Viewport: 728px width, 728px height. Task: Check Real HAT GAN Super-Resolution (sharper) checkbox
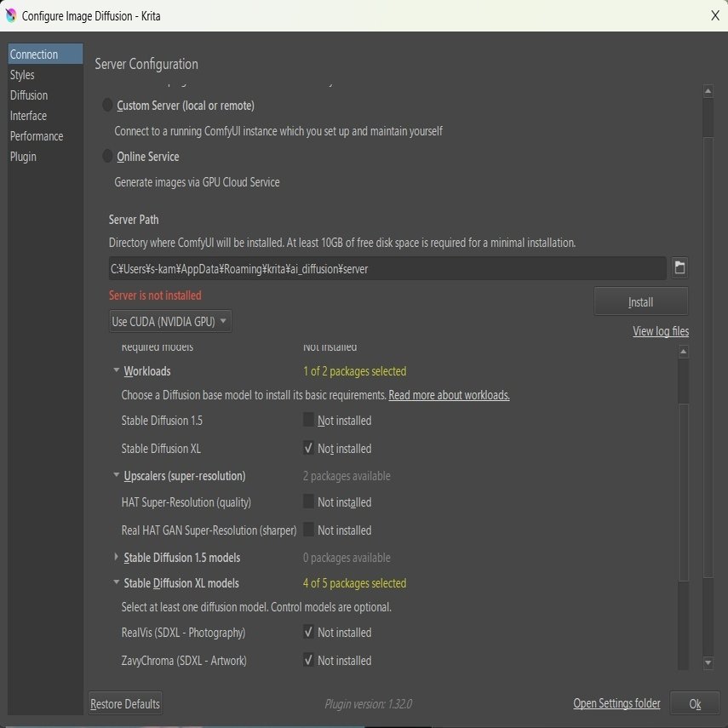click(308, 530)
